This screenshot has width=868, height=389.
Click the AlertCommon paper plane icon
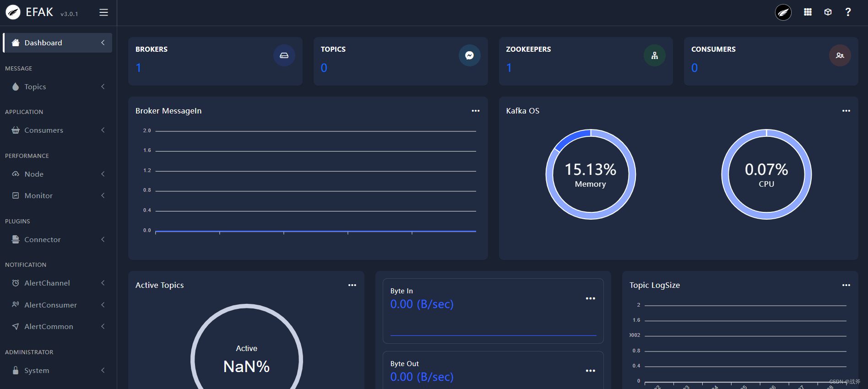pos(16,326)
